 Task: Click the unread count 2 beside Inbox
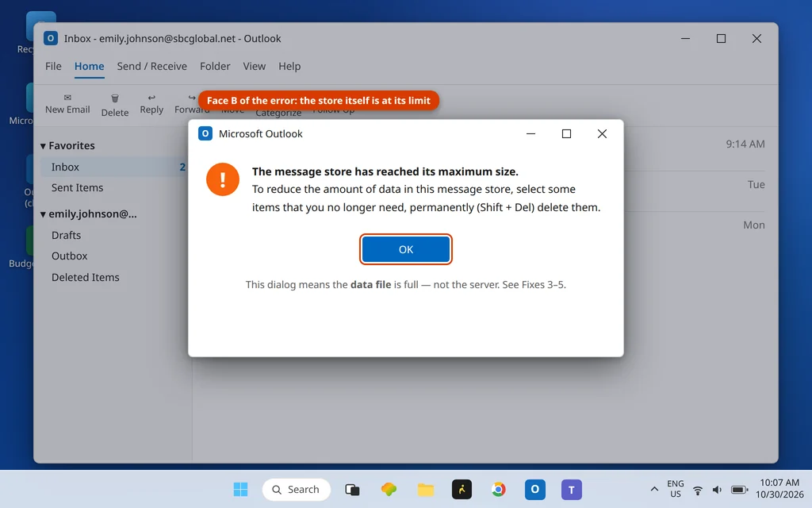[x=182, y=167]
